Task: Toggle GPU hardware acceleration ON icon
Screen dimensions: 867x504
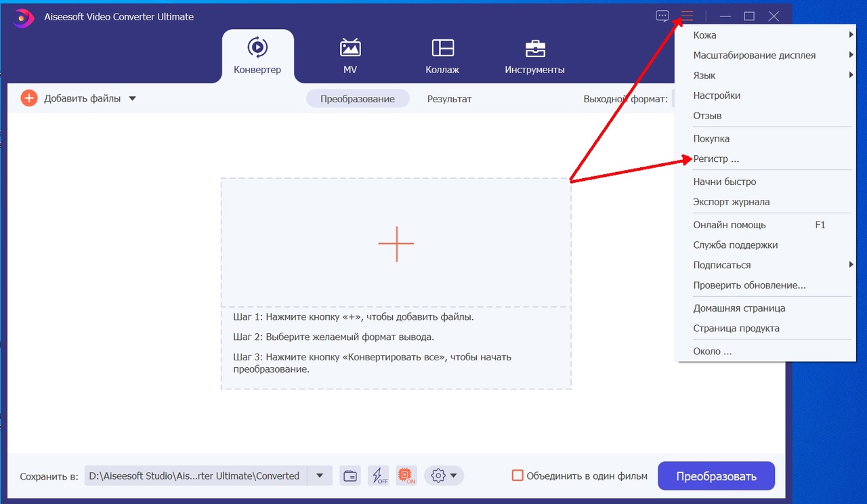Action: click(x=406, y=476)
